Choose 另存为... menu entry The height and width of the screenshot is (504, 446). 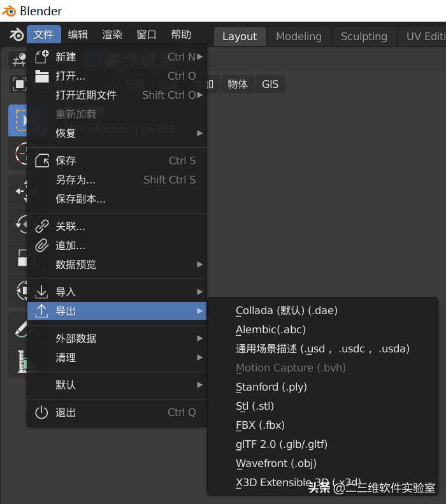[117, 180]
